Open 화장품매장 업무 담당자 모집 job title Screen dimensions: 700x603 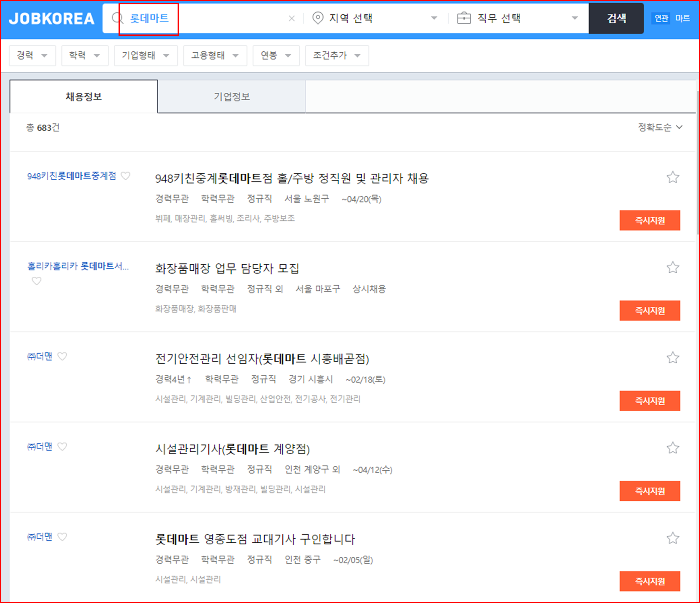[x=227, y=269]
